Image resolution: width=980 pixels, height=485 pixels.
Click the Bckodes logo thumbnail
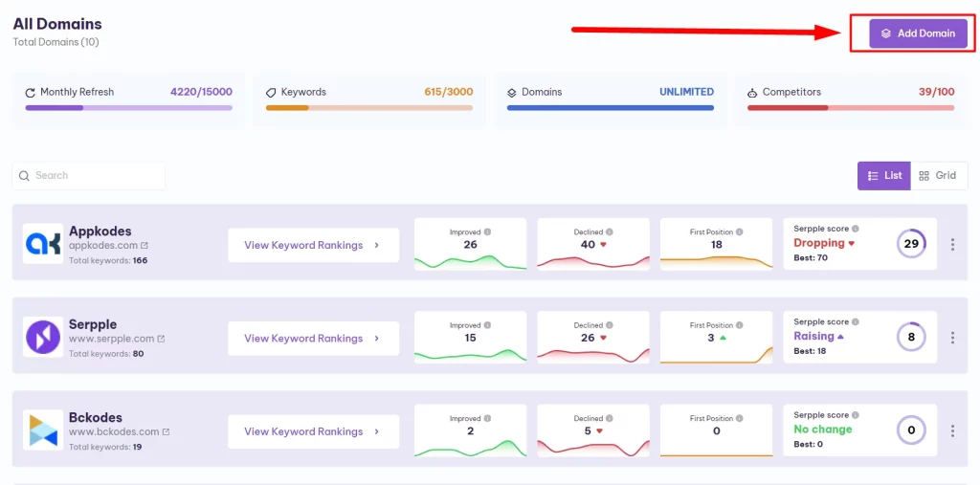[43, 430]
